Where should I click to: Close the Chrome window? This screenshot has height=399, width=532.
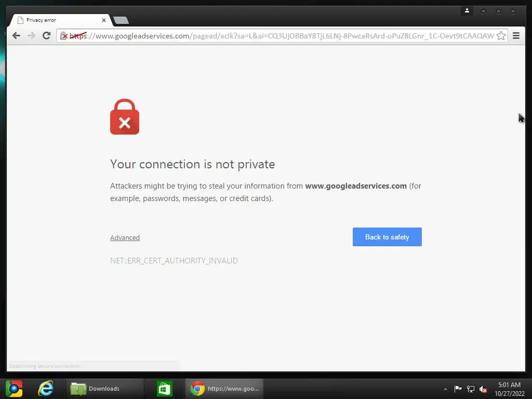pyautogui.click(x=513, y=11)
